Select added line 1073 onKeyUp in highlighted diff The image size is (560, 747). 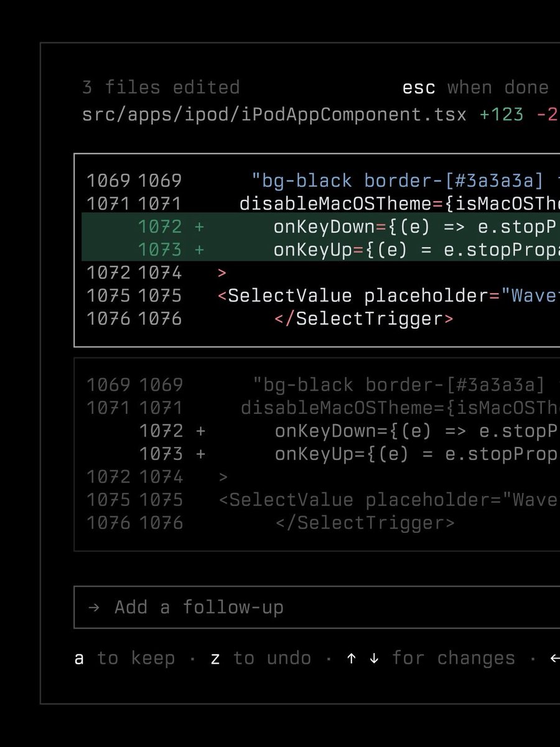pyautogui.click(x=320, y=250)
